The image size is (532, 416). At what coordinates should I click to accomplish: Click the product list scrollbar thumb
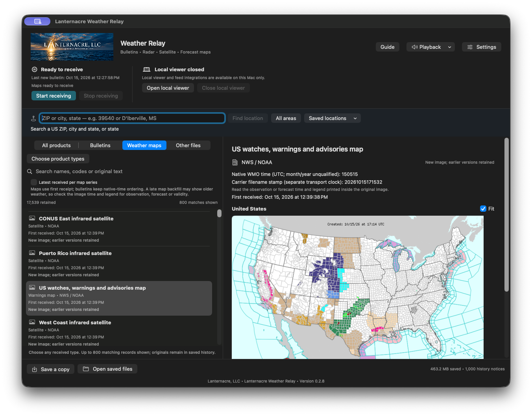point(219,213)
